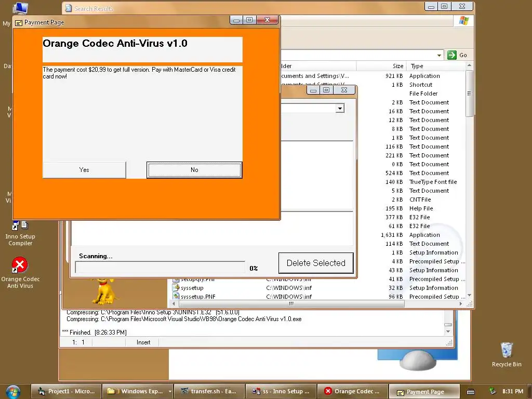The height and width of the screenshot is (399, 532).
Task: Expand the Windows Explorer taskbar group arrow
Action: pyautogui.click(x=170, y=392)
